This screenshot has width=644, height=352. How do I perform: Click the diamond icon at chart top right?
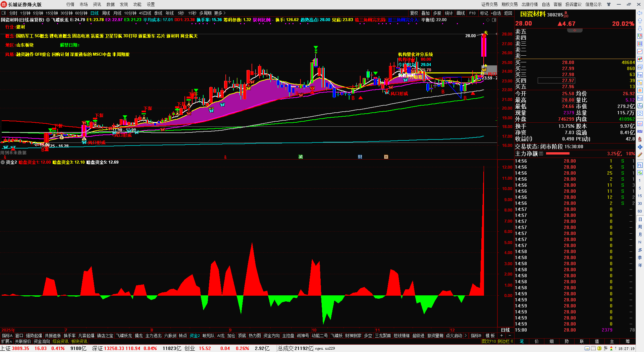[488, 20]
